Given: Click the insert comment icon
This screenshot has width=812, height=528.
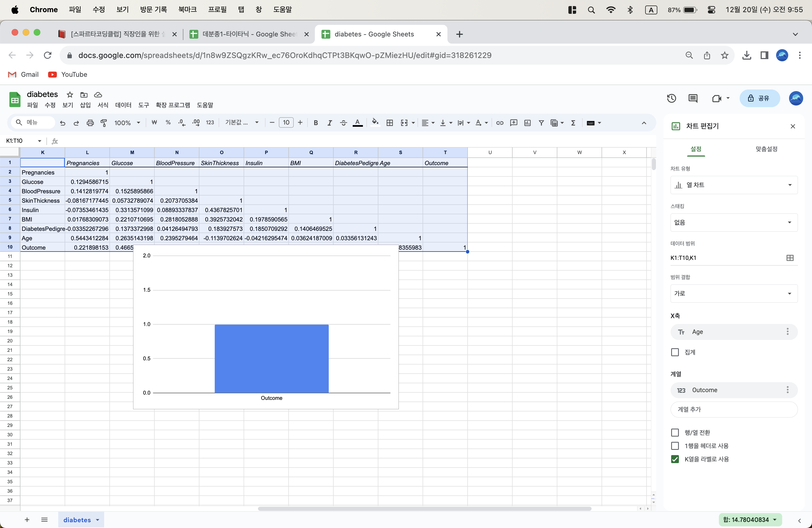Looking at the screenshot, I should point(513,123).
